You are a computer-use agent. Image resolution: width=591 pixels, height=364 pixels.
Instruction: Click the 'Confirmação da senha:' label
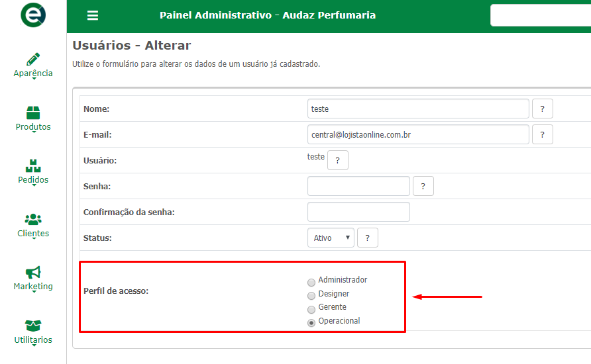129,212
